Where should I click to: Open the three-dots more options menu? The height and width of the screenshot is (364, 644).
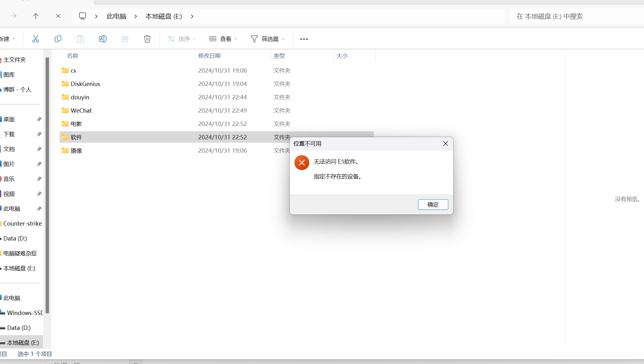click(304, 39)
